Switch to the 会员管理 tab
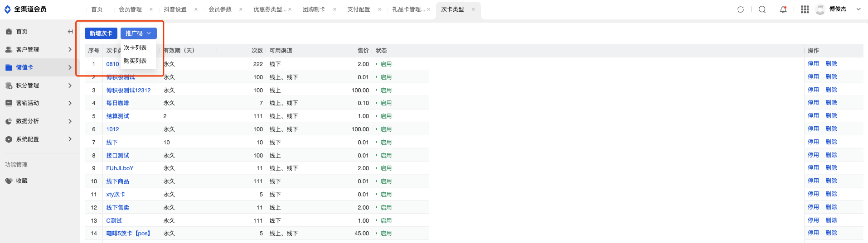 click(x=131, y=10)
